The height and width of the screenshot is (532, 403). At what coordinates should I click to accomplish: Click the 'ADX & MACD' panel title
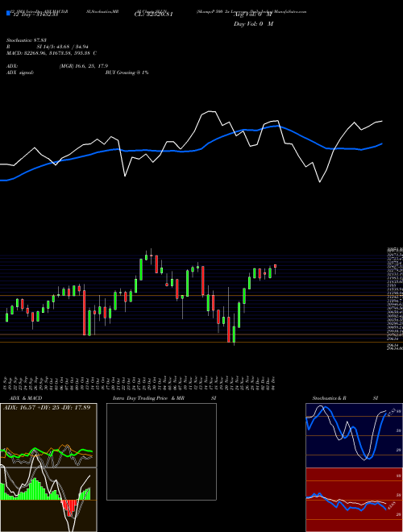click(x=26, y=398)
